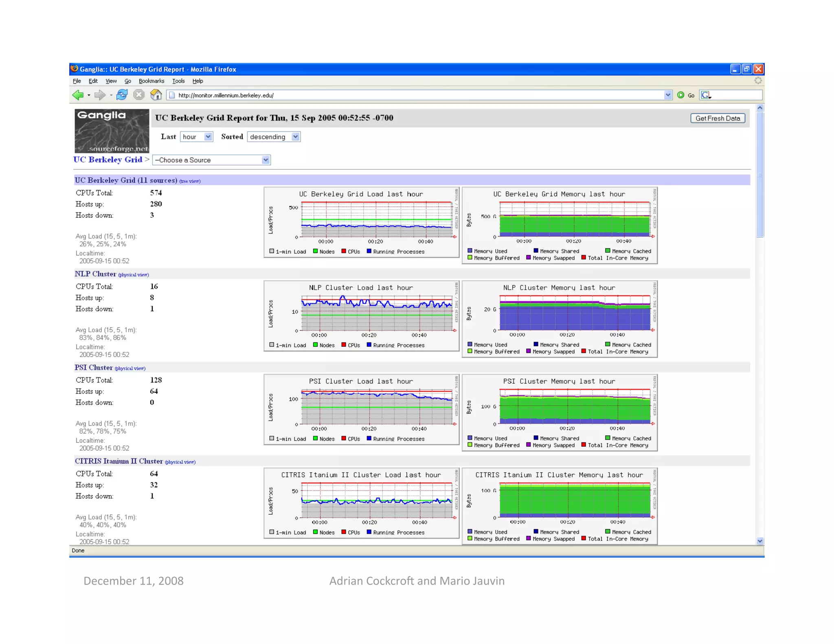This screenshot has height=644, width=834.
Task: Click the 'Done' status bar text
Action: point(78,551)
